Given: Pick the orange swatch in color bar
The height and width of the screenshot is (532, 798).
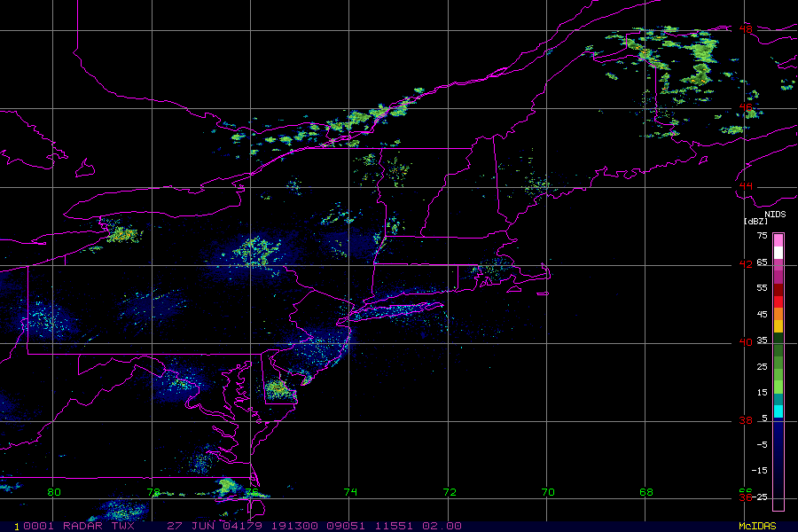Looking at the screenshot, I should (778, 314).
